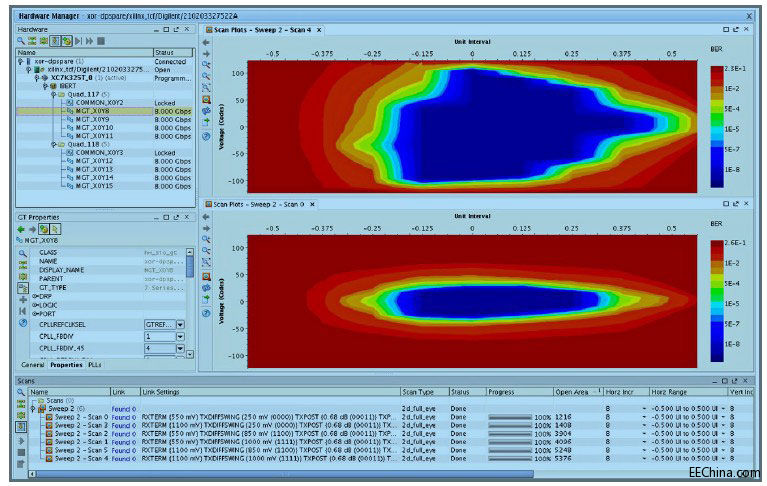Click help icon in GT Properties sidebar
Image resolution: width=767 pixels, height=486 pixels.
pos(23,323)
